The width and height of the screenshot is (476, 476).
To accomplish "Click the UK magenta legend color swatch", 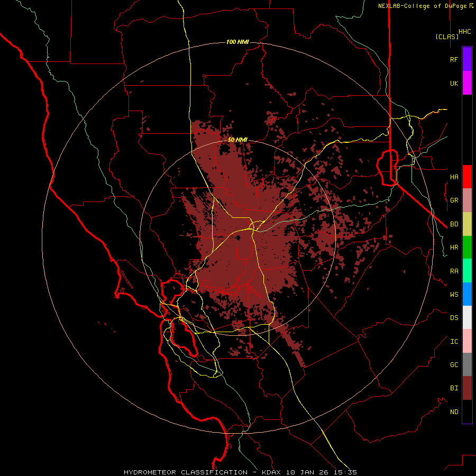I will coord(467,83).
